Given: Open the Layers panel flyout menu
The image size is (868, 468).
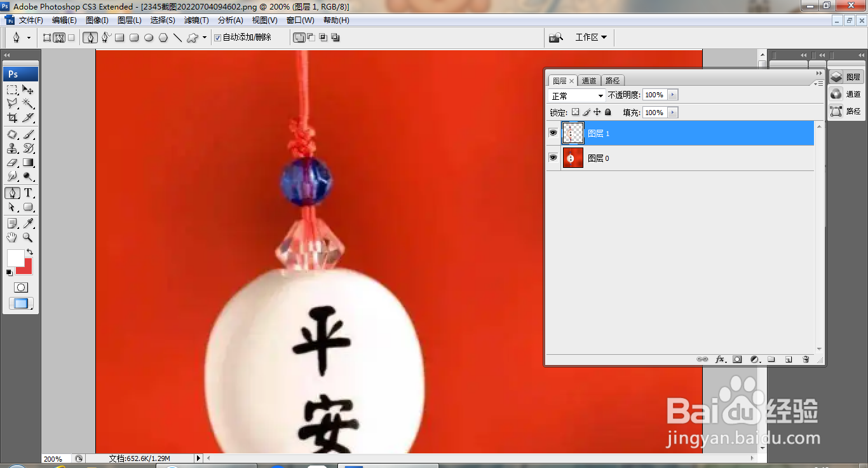Looking at the screenshot, I should (818, 83).
